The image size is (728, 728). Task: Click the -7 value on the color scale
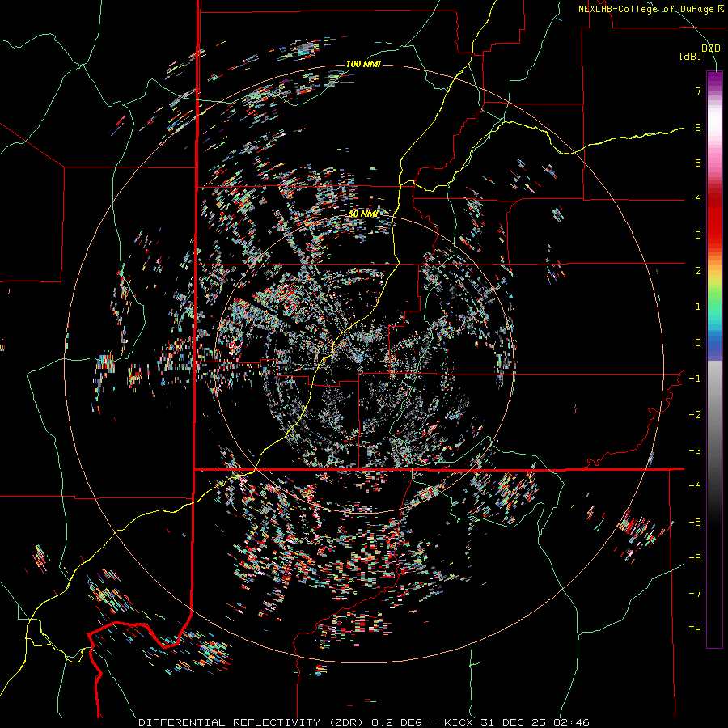[695, 594]
